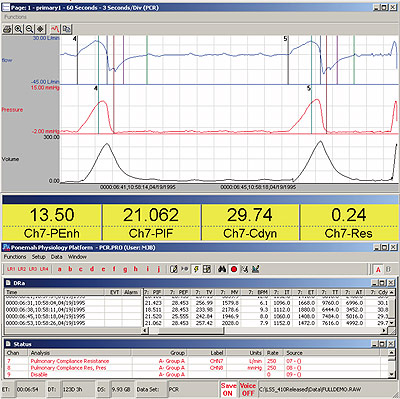Click the crosshair center icon in graph toolbar

(40, 29)
